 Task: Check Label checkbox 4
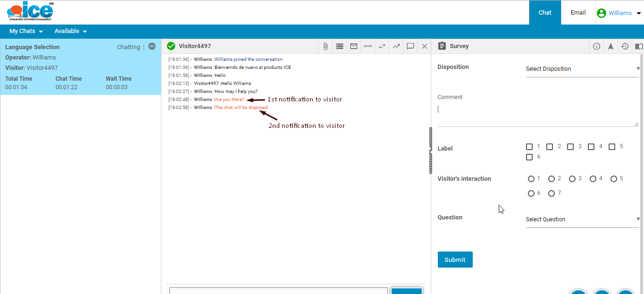pyautogui.click(x=591, y=147)
